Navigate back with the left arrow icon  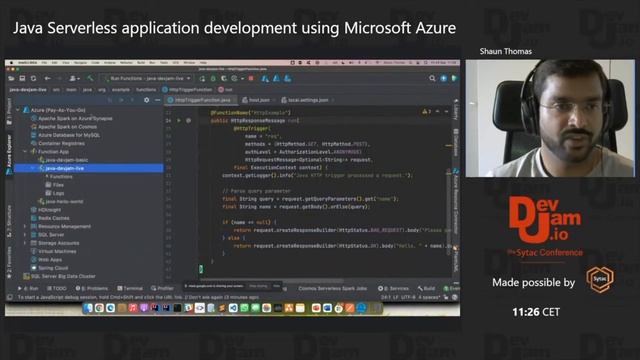48,78
